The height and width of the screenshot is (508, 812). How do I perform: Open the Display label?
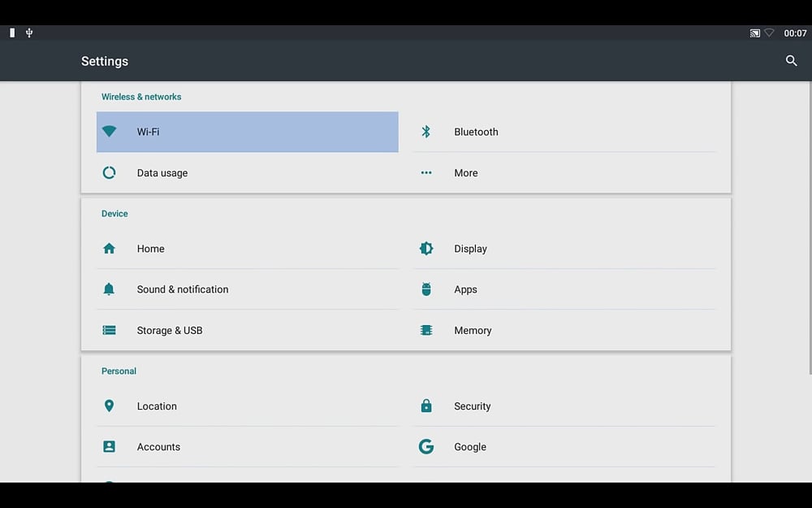tap(470, 249)
